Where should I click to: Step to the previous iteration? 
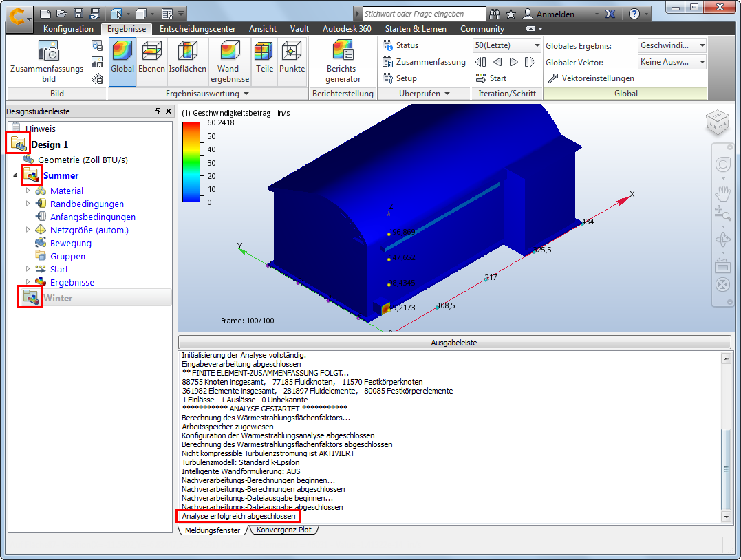(x=497, y=62)
